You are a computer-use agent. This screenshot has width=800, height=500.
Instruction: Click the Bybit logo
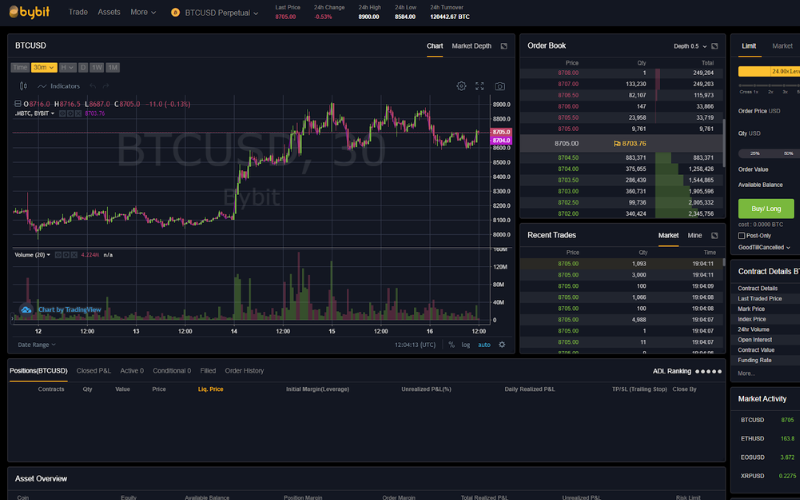click(29, 12)
